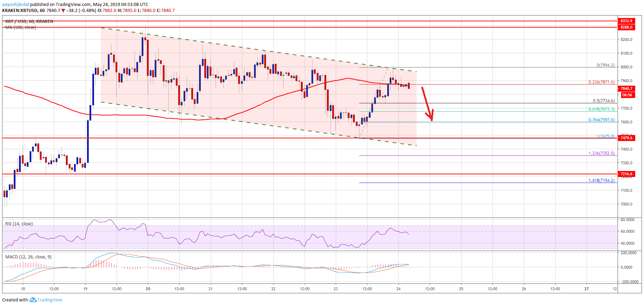Click the 8000.0 price axis value

626,67
